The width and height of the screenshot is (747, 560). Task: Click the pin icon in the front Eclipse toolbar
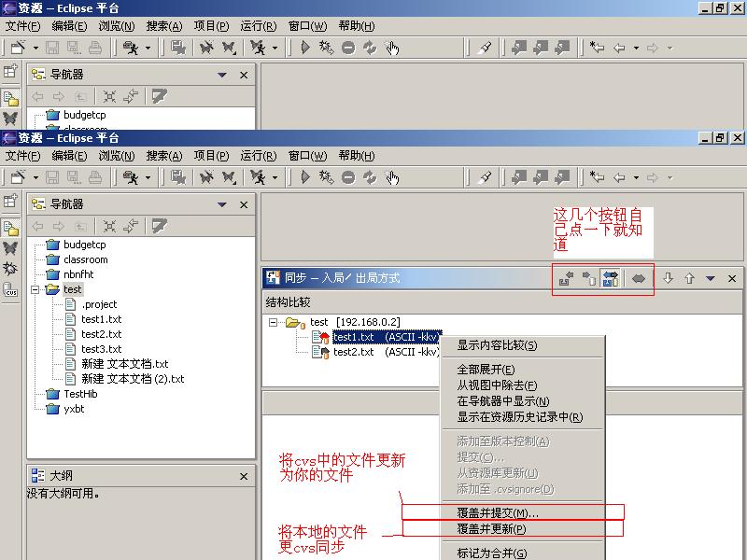click(x=485, y=177)
